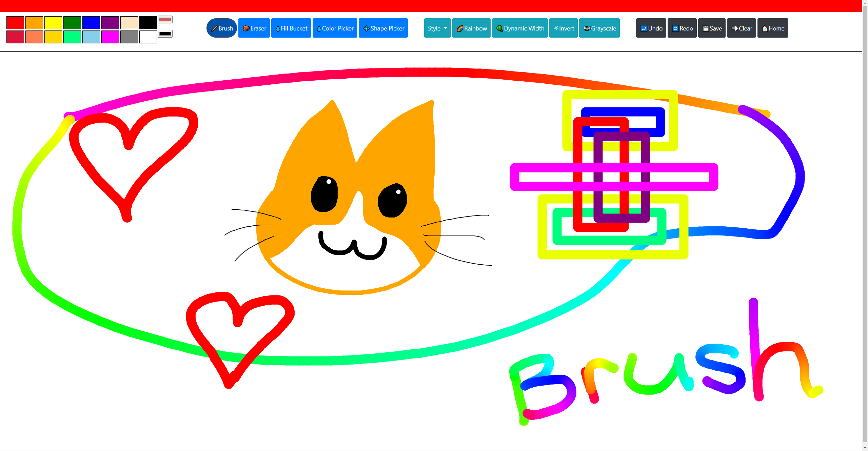Pick the dark green swatch
Image resolution: width=868 pixels, height=451 pixels.
[72, 23]
